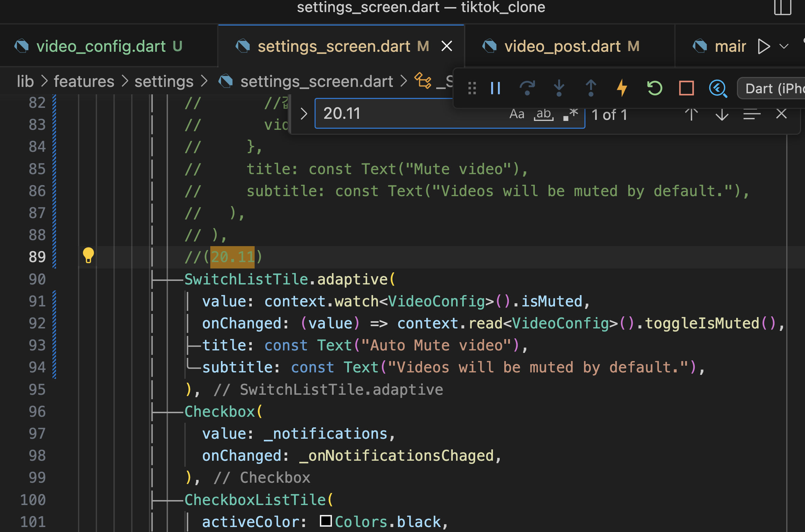
Task: Enable regular expression search
Action: 570,114
